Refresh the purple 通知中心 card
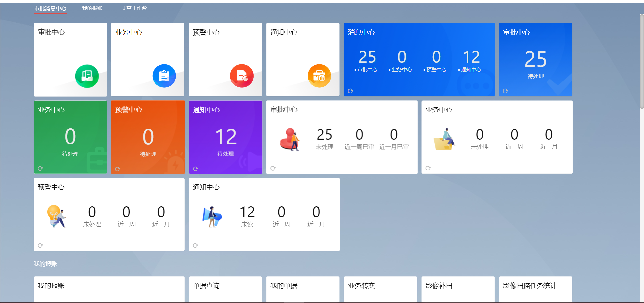The height and width of the screenshot is (303, 644). click(x=196, y=169)
